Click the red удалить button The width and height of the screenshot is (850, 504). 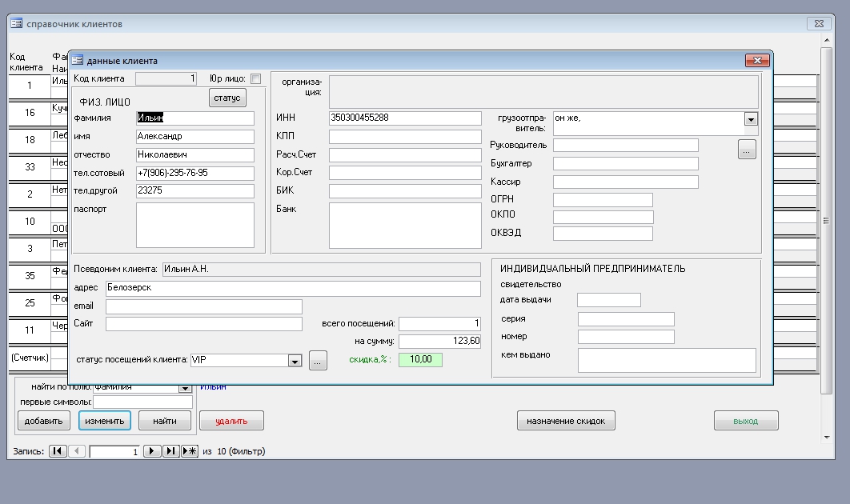[231, 421]
